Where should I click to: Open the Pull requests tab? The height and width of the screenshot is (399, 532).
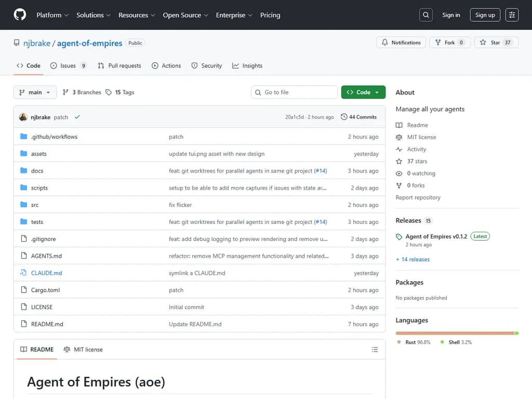(x=119, y=65)
